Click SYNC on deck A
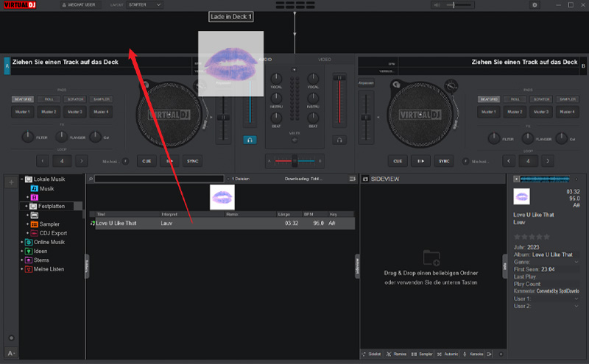 point(192,161)
